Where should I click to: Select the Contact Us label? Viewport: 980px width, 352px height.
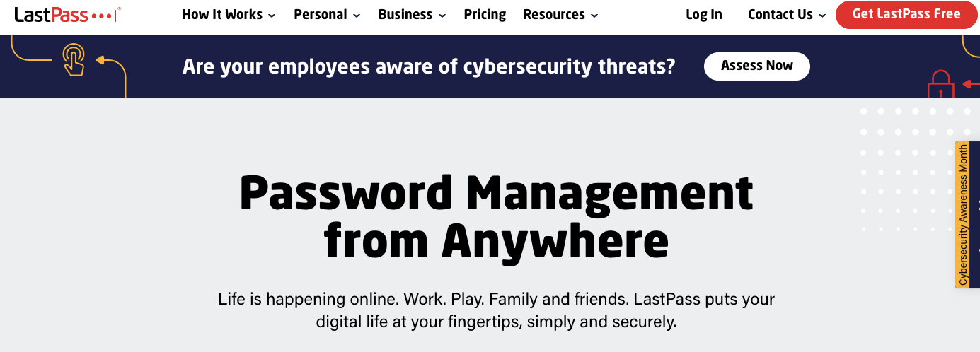(x=780, y=14)
